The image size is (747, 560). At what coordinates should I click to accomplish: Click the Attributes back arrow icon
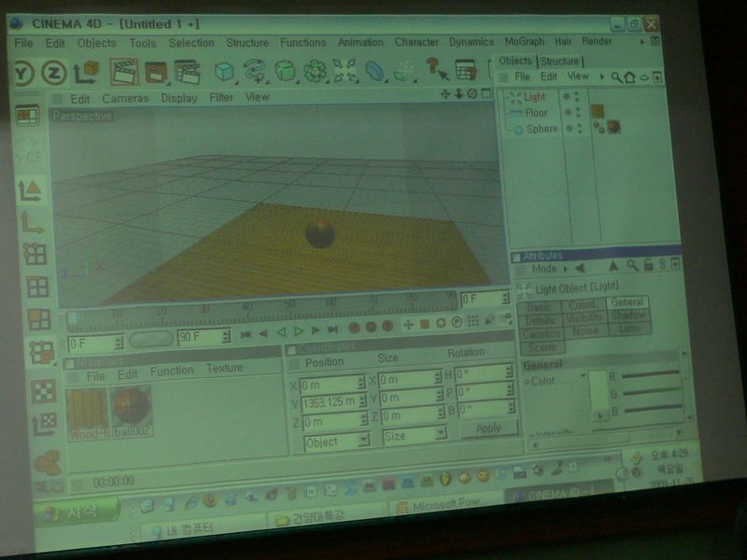pos(581,269)
